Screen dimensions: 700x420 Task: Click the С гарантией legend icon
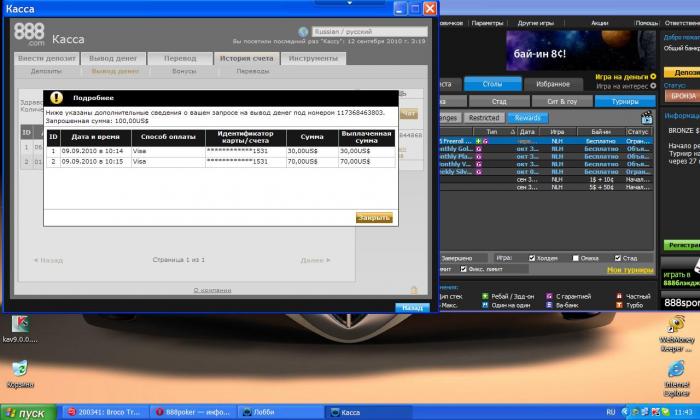click(549, 296)
